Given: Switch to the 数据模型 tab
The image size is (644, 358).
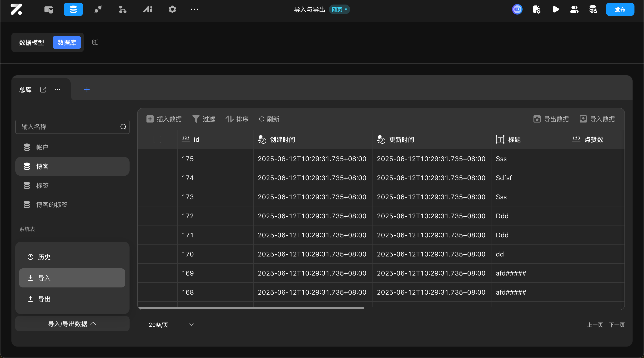Looking at the screenshot, I should 31,42.
